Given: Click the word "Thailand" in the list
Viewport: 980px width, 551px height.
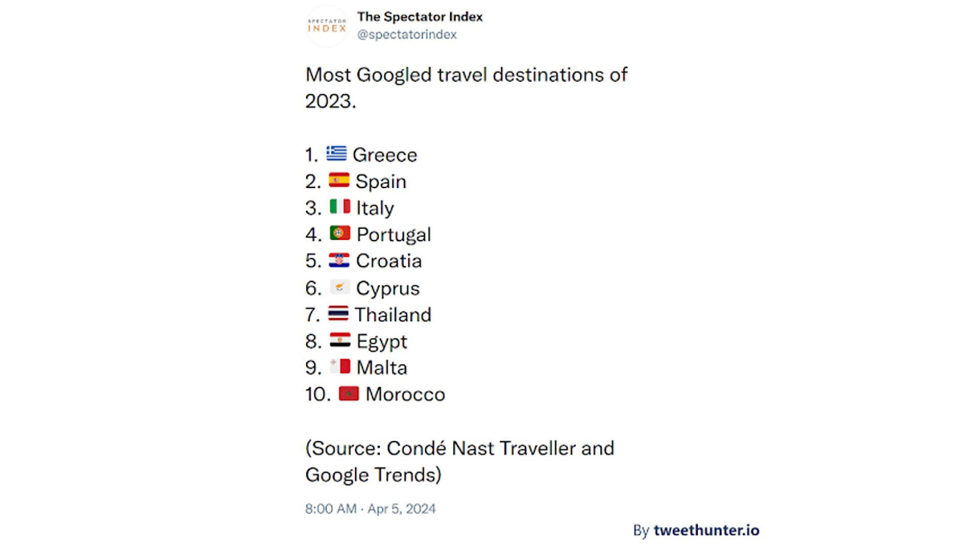Looking at the screenshot, I should 393,315.
